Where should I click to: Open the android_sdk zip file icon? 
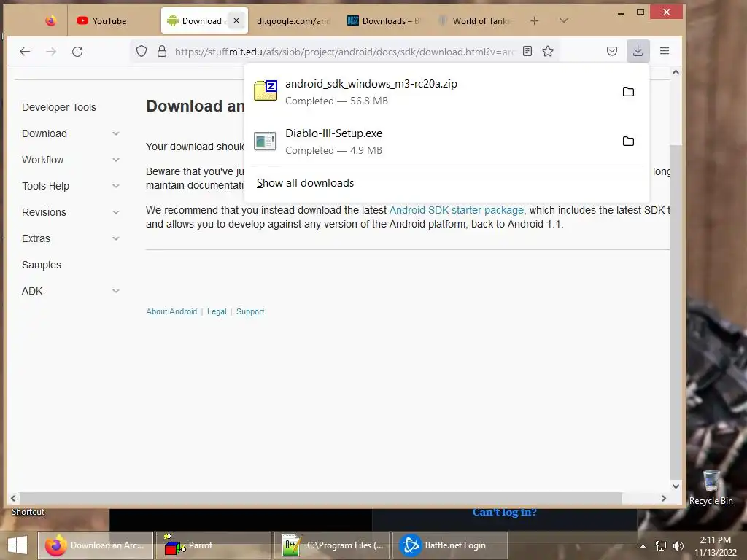pyautogui.click(x=266, y=90)
